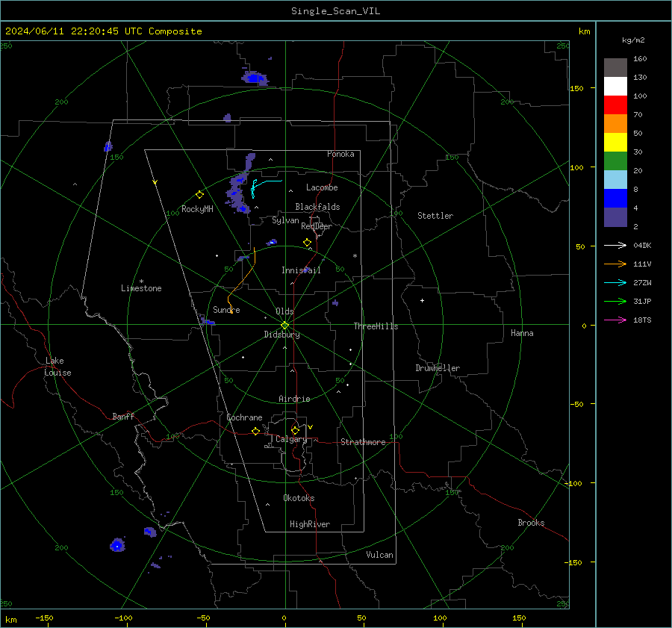
Task: Click the ThreeHills label
Action: point(376,326)
